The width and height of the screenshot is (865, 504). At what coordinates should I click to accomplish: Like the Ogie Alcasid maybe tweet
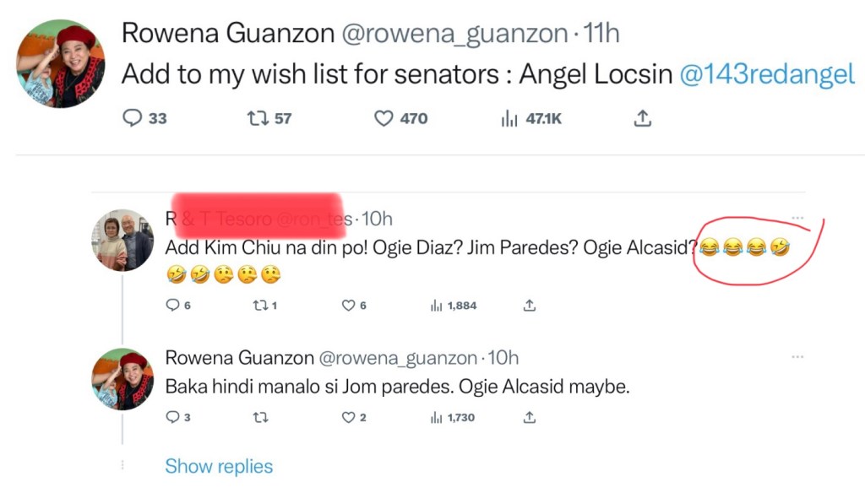coord(348,417)
